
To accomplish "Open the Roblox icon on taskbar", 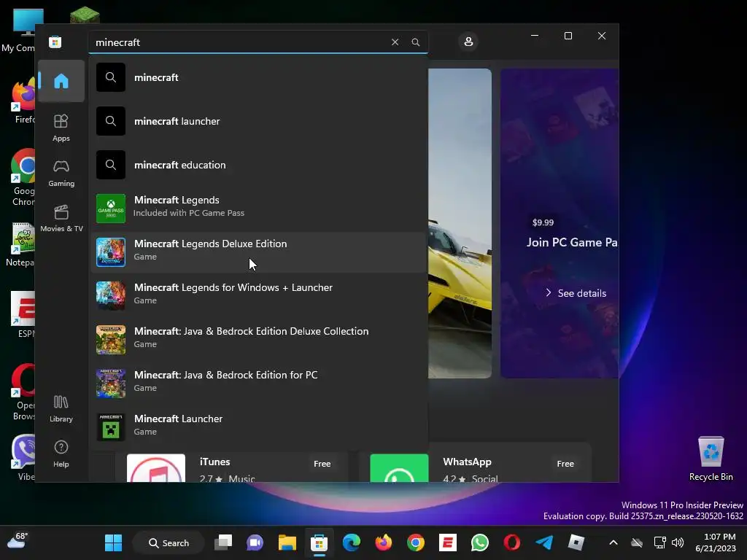I will point(576,542).
